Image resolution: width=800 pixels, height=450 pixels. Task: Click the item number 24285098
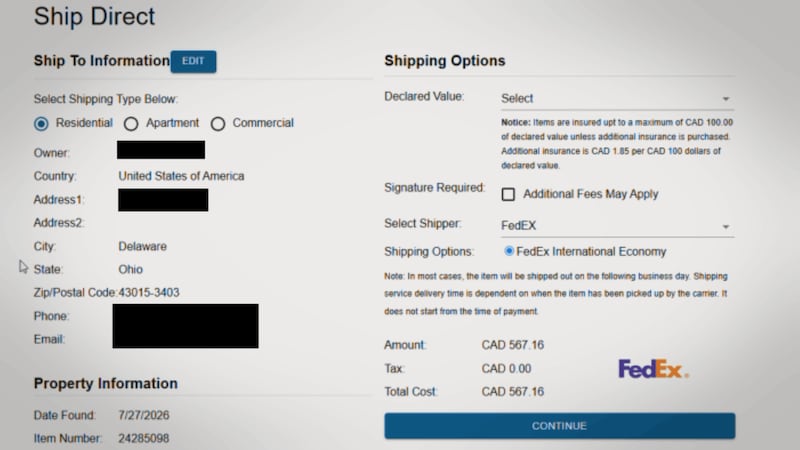point(144,438)
